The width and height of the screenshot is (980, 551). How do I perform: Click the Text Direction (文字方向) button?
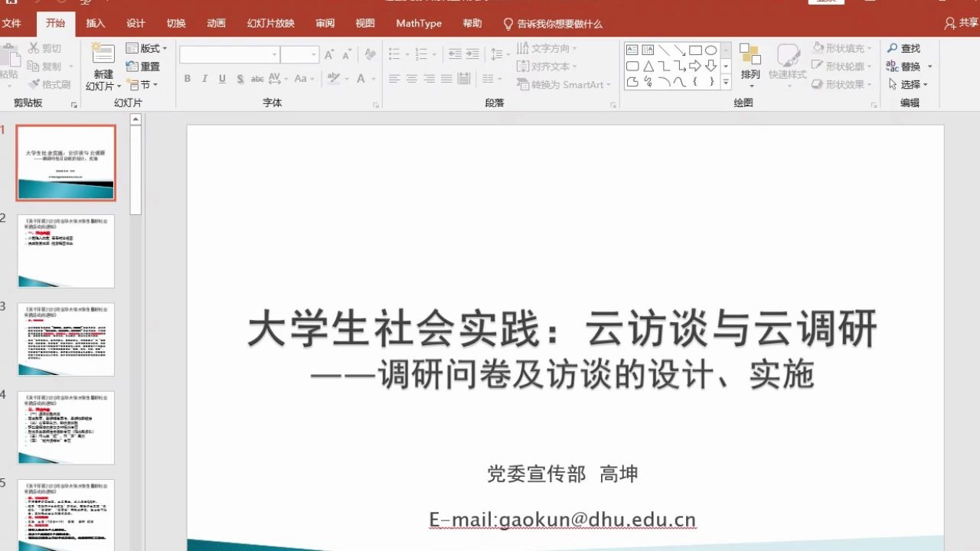pos(547,48)
